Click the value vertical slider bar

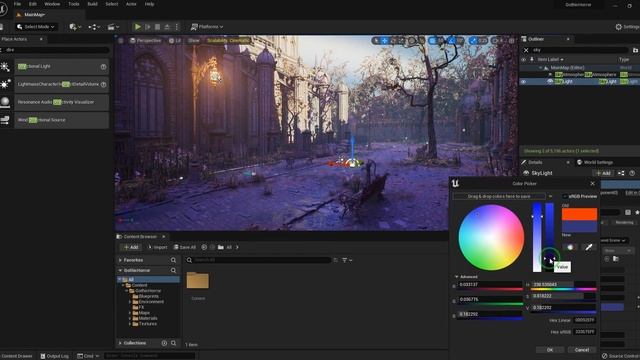550,237
